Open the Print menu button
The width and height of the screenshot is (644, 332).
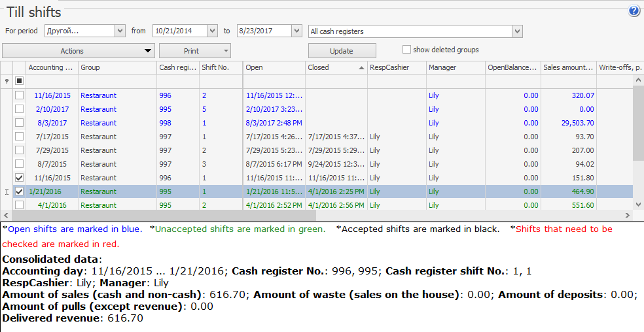pyautogui.click(x=195, y=51)
